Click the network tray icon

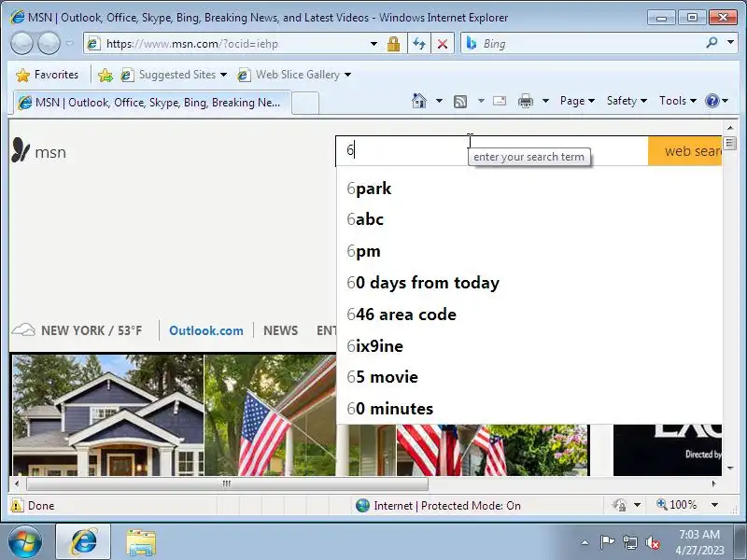click(629, 542)
